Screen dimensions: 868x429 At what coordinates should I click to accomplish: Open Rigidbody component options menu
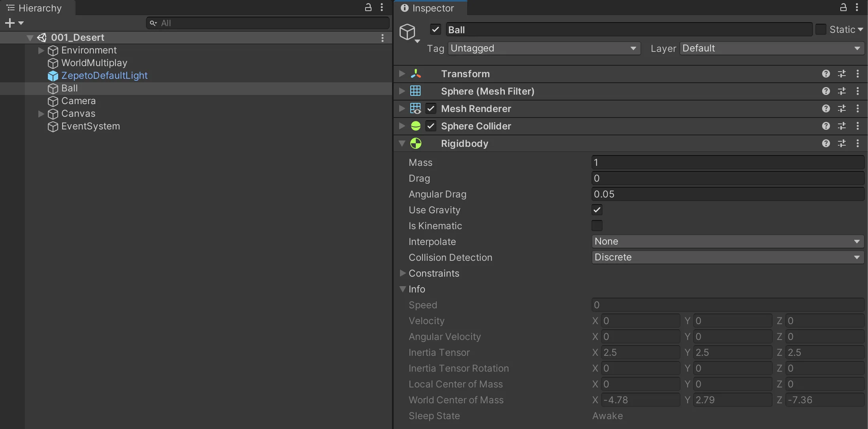coord(857,143)
